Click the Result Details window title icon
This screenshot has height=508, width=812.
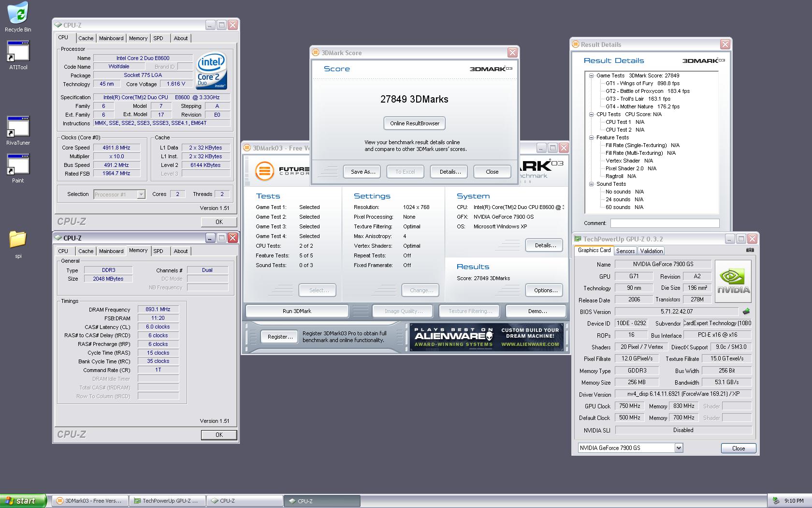(x=576, y=45)
